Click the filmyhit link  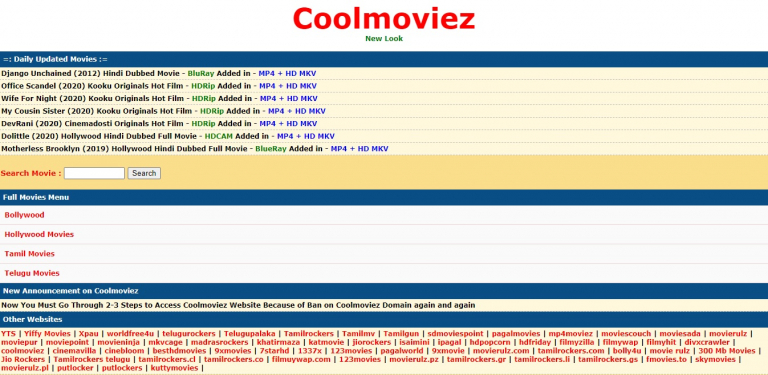tap(661, 342)
